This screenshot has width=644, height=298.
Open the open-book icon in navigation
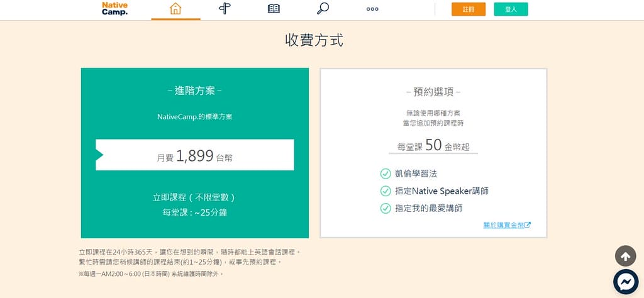point(274,9)
